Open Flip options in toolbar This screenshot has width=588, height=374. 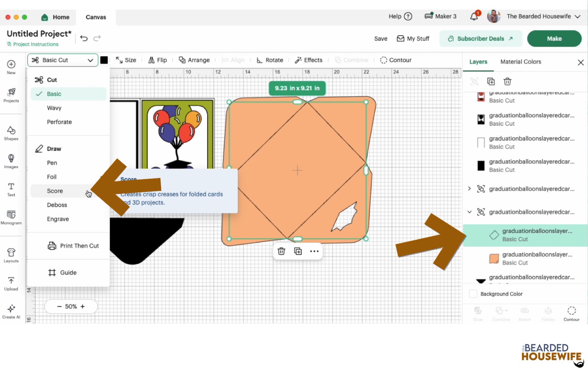tap(158, 60)
